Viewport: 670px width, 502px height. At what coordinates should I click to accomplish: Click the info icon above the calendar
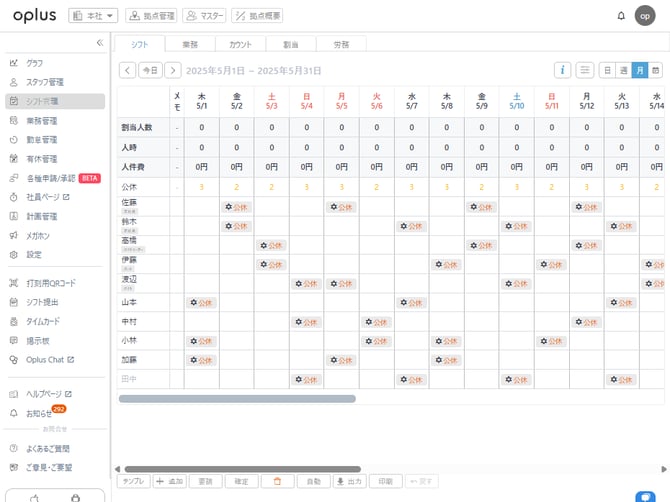click(563, 70)
